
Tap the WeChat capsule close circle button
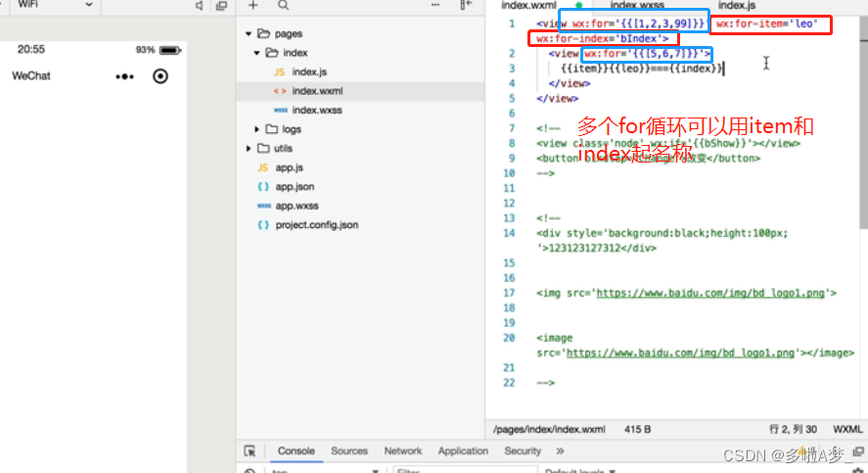coord(160,75)
